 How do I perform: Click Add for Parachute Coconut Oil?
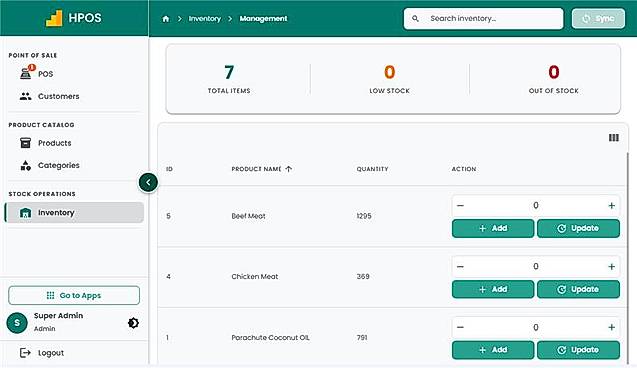click(x=493, y=350)
